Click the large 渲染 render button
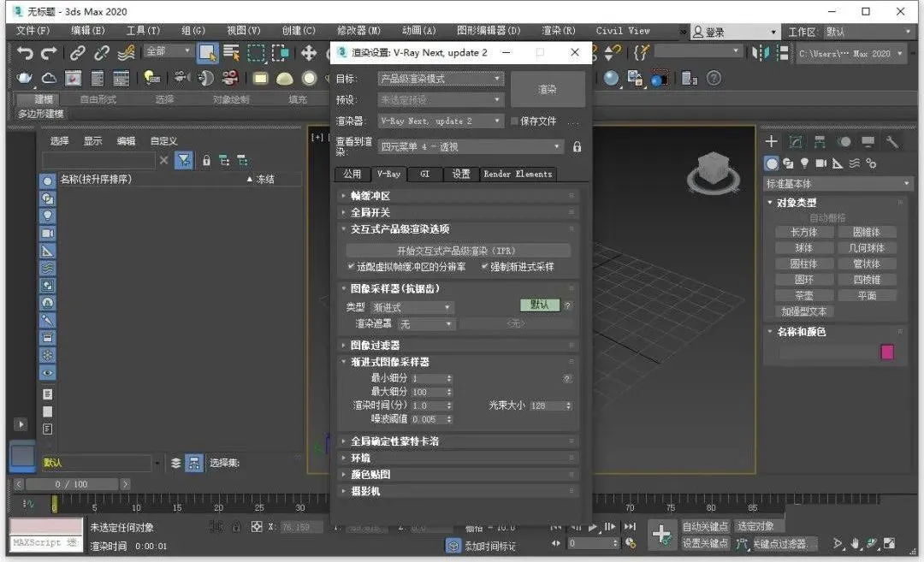 click(x=548, y=90)
